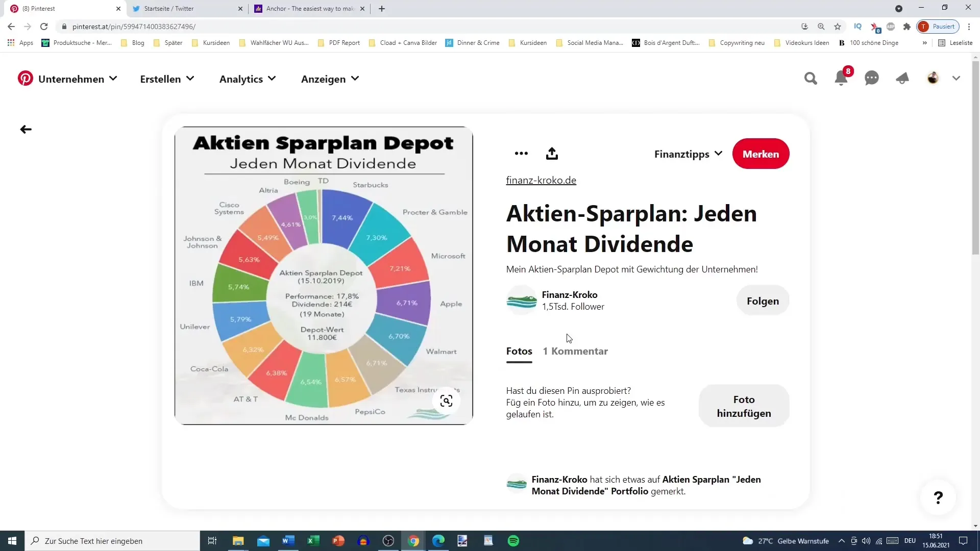980x551 pixels.
Task: Open the taskbar clock 18:51
Action: click(936, 541)
